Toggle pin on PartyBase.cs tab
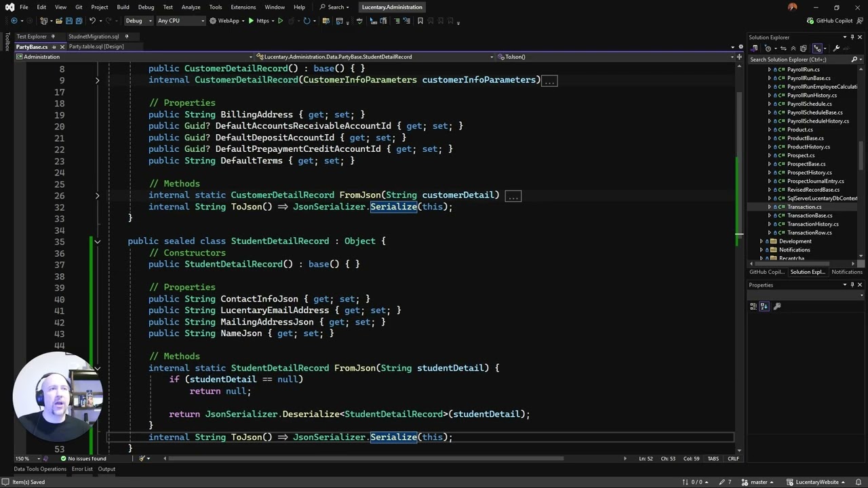This screenshot has width=868, height=488. (x=54, y=47)
